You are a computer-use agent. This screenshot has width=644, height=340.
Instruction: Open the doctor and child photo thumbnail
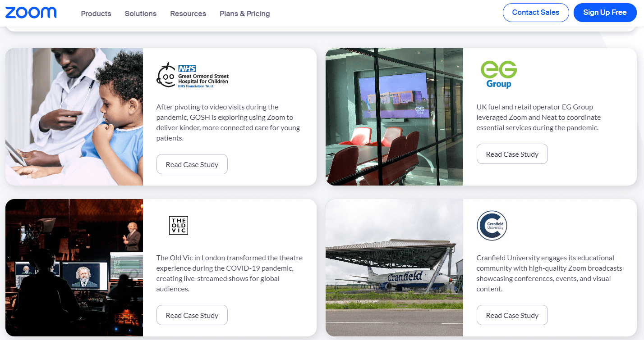(74, 117)
